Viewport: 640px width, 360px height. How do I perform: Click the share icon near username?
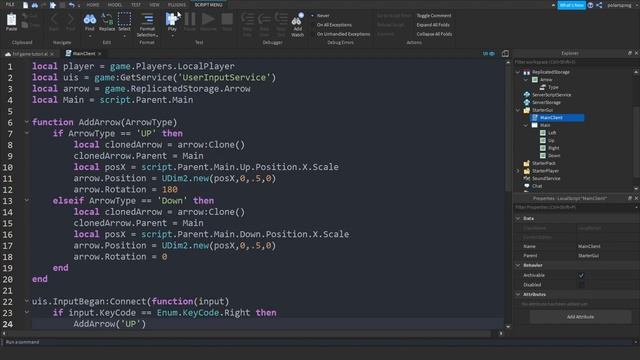pyautogui.click(x=599, y=5)
